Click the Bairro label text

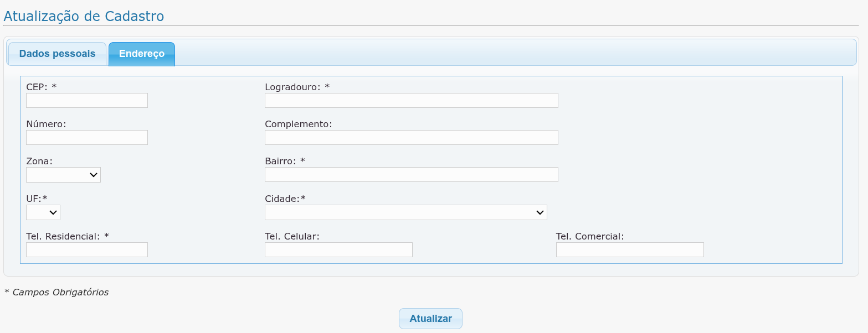[285, 161]
